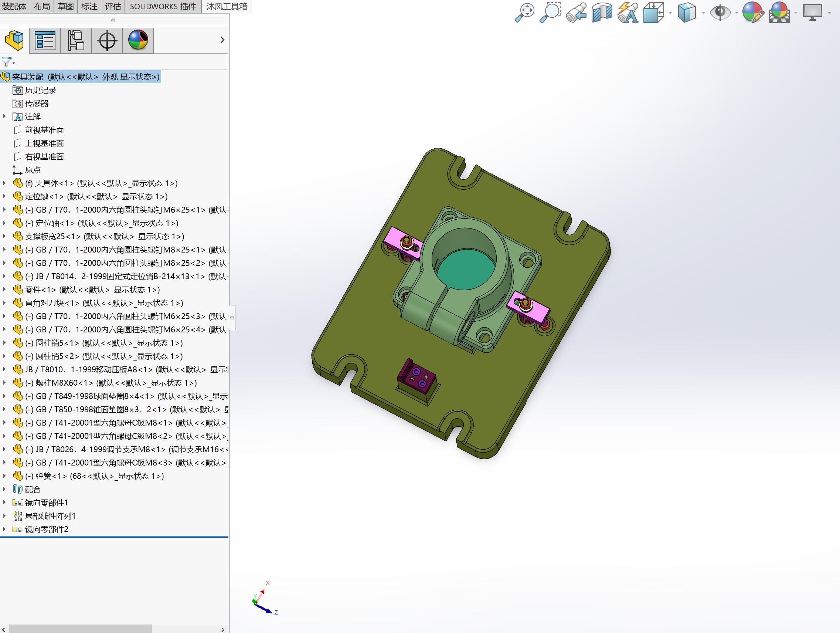Open the DisplayManager color sphere tab
This screenshot has height=633, width=840.
(138, 40)
